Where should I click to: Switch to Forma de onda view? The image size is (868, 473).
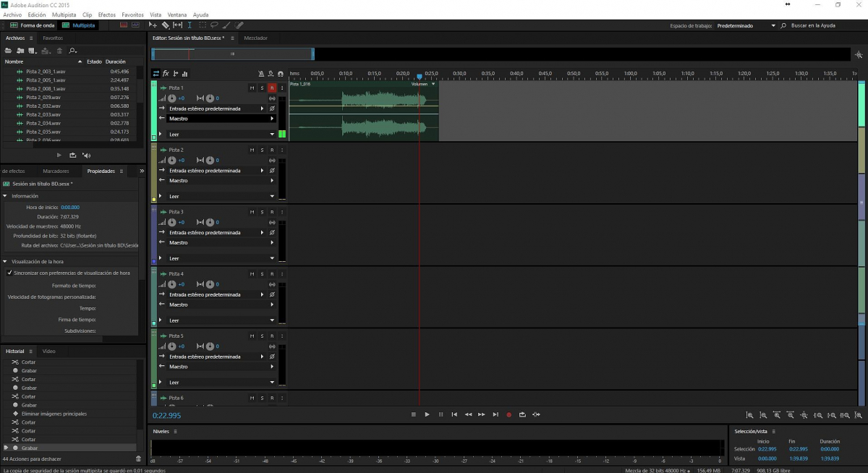coord(32,25)
